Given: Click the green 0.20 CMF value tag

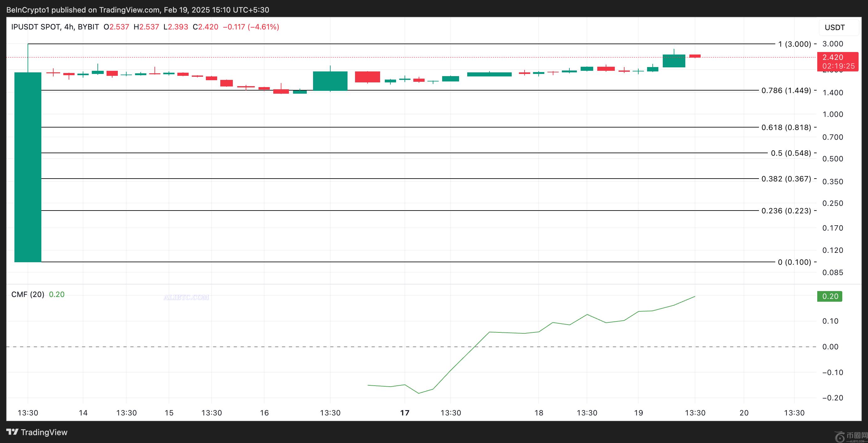Looking at the screenshot, I should click(830, 296).
